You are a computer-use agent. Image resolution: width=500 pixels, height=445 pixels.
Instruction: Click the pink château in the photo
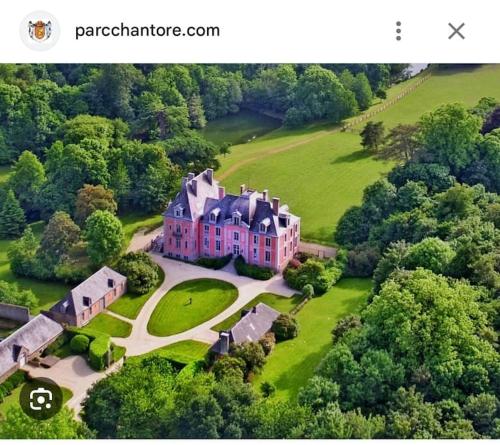click(x=231, y=222)
